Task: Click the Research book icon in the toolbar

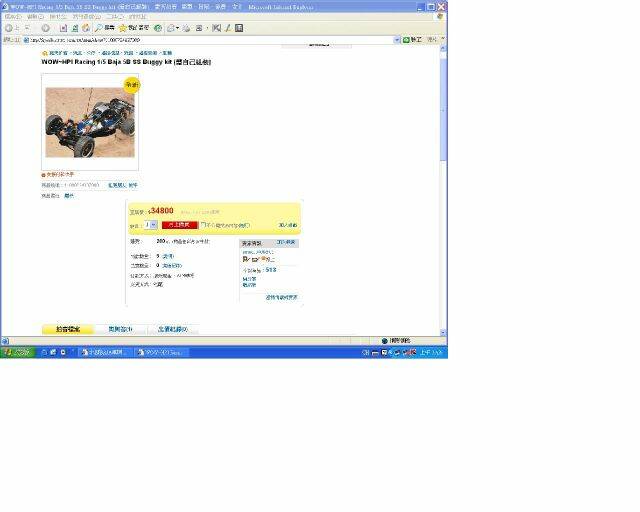Action: pos(216,28)
